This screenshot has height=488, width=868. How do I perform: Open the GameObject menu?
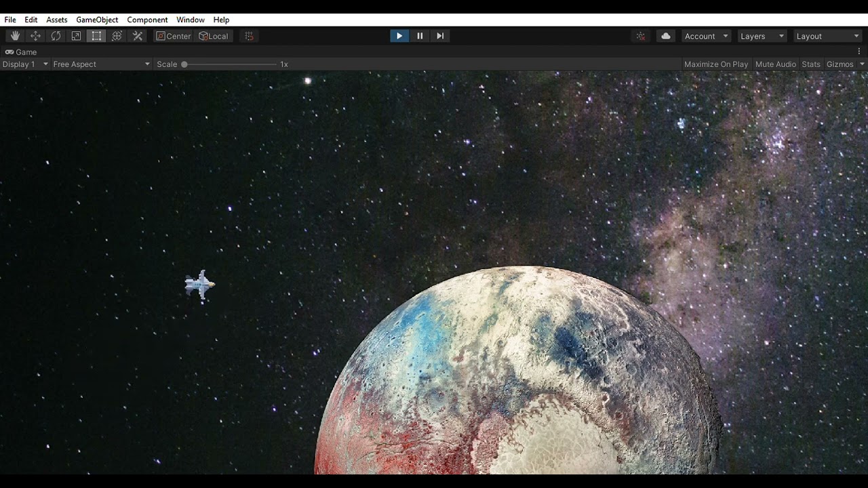point(97,20)
